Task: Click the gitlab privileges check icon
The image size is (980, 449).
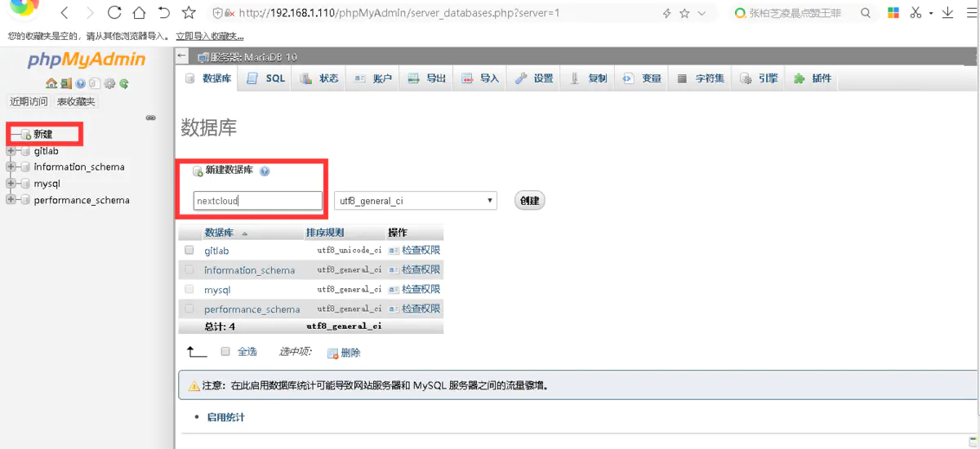Action: tap(394, 251)
